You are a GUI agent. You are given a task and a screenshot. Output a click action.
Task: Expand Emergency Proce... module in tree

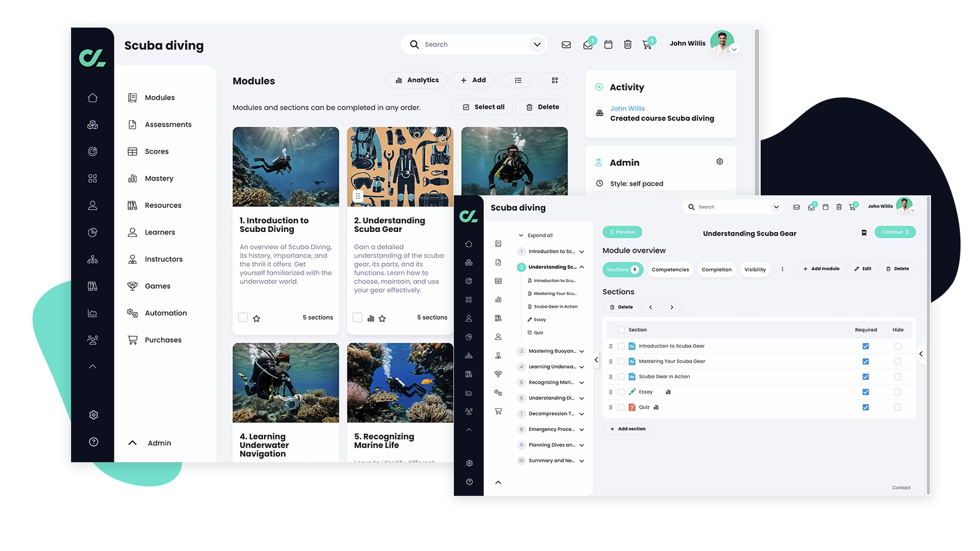click(x=582, y=430)
